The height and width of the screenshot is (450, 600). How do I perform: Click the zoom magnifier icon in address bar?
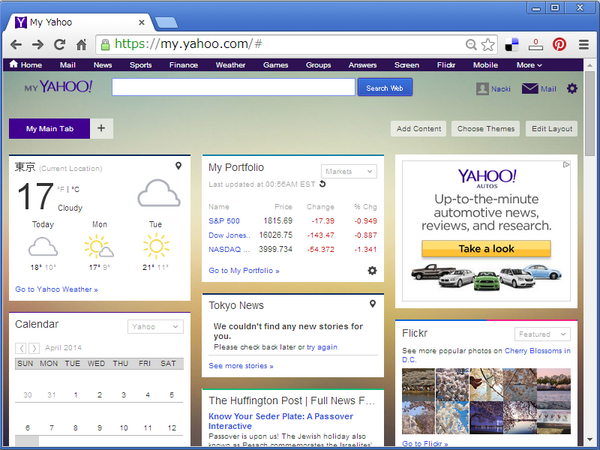click(x=471, y=45)
